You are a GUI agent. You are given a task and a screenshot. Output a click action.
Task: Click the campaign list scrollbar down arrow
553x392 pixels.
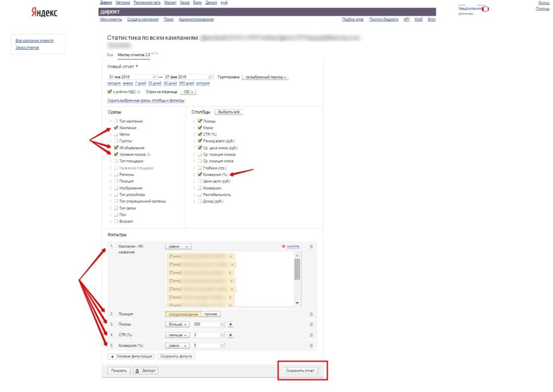pyautogui.click(x=297, y=303)
